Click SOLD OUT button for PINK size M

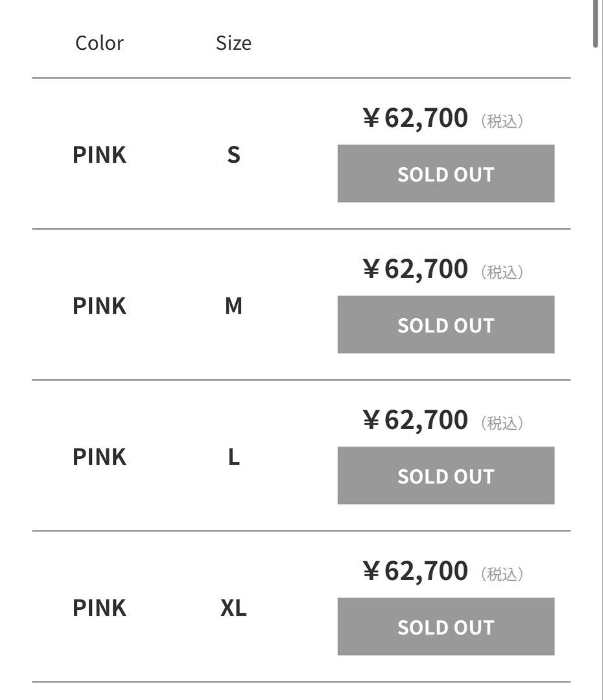pos(445,325)
